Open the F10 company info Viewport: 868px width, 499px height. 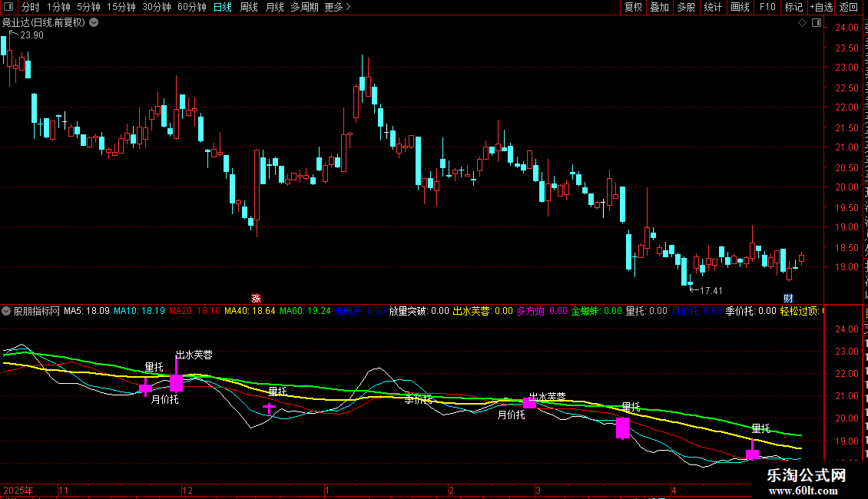tap(767, 7)
